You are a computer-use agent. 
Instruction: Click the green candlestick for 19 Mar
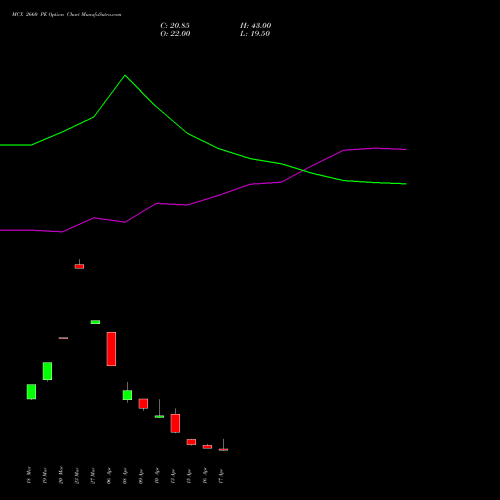pos(47,371)
